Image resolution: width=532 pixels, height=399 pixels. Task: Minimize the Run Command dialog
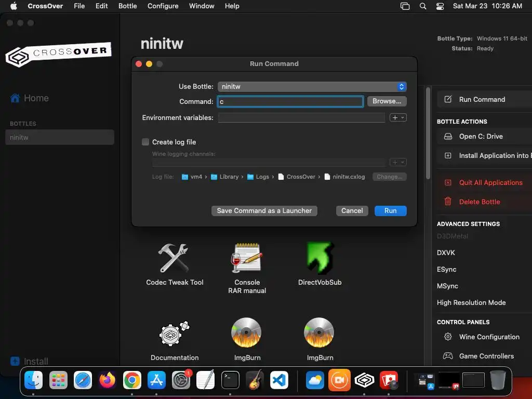(149, 64)
